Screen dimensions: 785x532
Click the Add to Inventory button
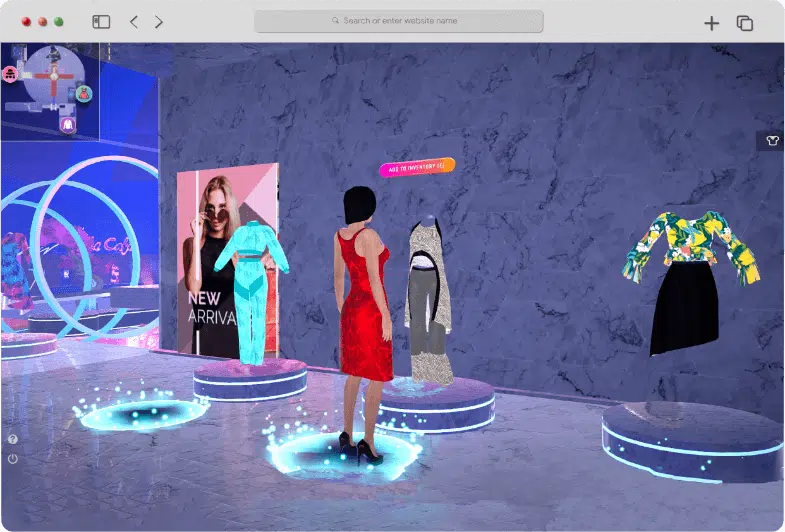[416, 168]
